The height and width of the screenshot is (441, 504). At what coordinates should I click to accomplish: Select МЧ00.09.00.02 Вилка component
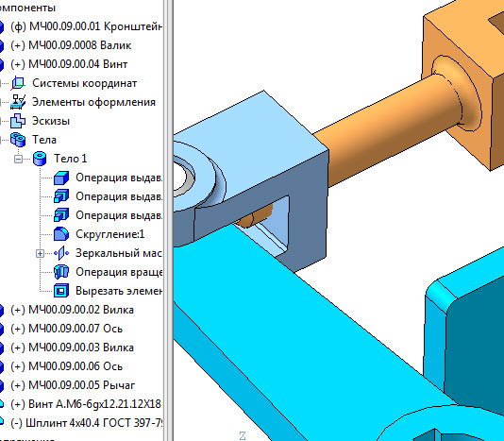[72, 310]
